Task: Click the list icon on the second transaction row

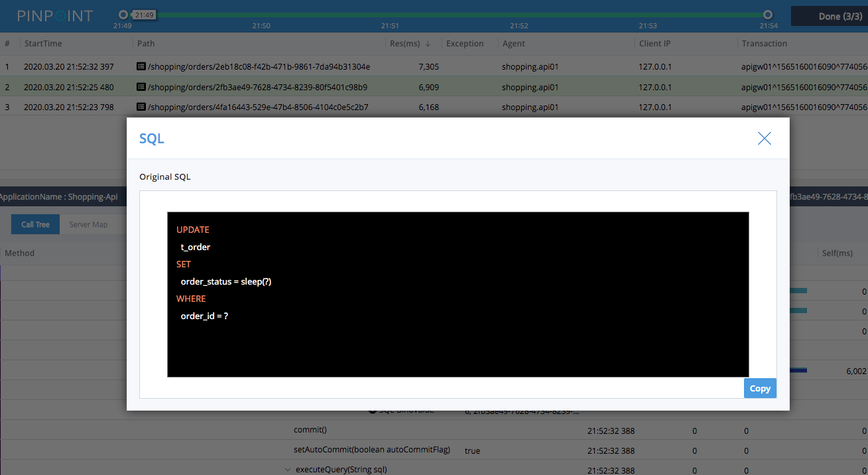Action: coord(143,87)
